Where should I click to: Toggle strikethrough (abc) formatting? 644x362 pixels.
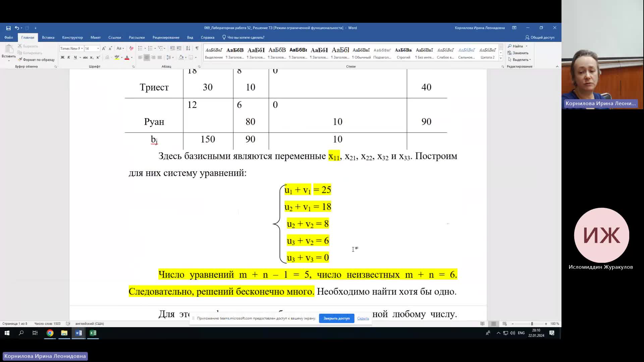pos(85,57)
